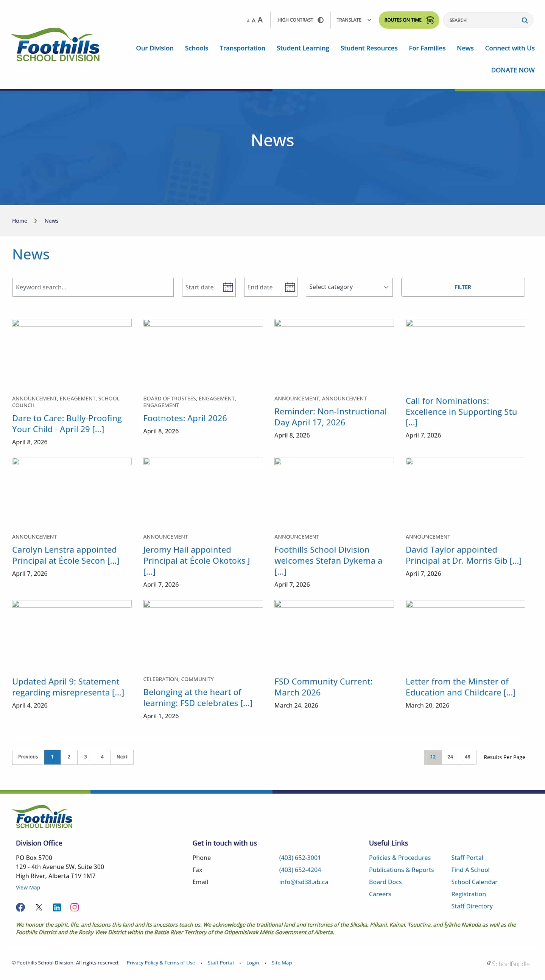545x980 pixels.
Task: Show 48 results per page
Action: click(467, 756)
